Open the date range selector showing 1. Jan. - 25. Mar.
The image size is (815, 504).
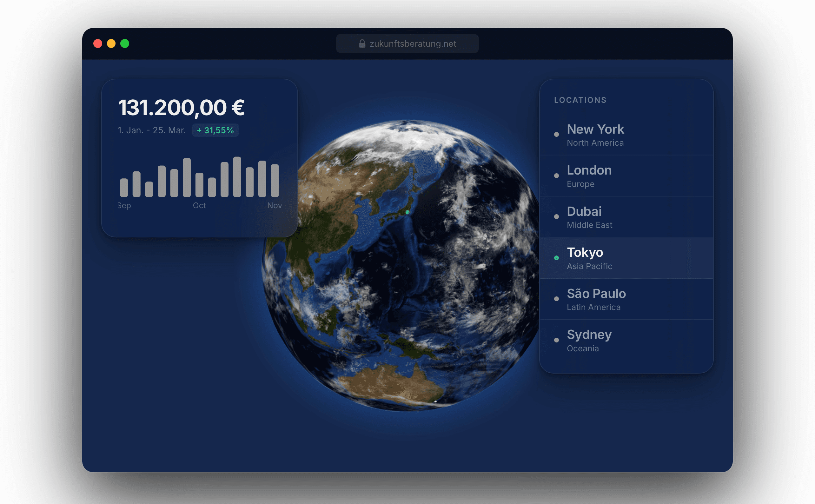pyautogui.click(x=152, y=130)
